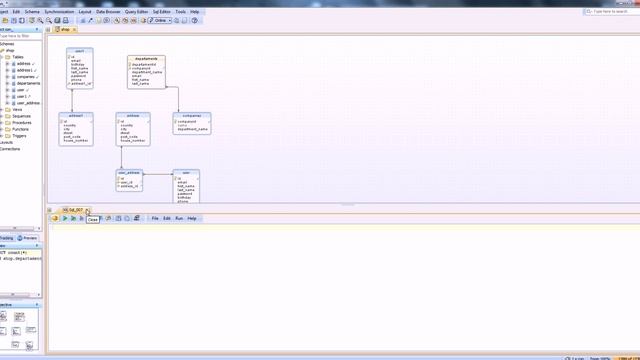Screen dimensions: 640x360
Task: Select the Tables folder in the tree
Action: 18,57
